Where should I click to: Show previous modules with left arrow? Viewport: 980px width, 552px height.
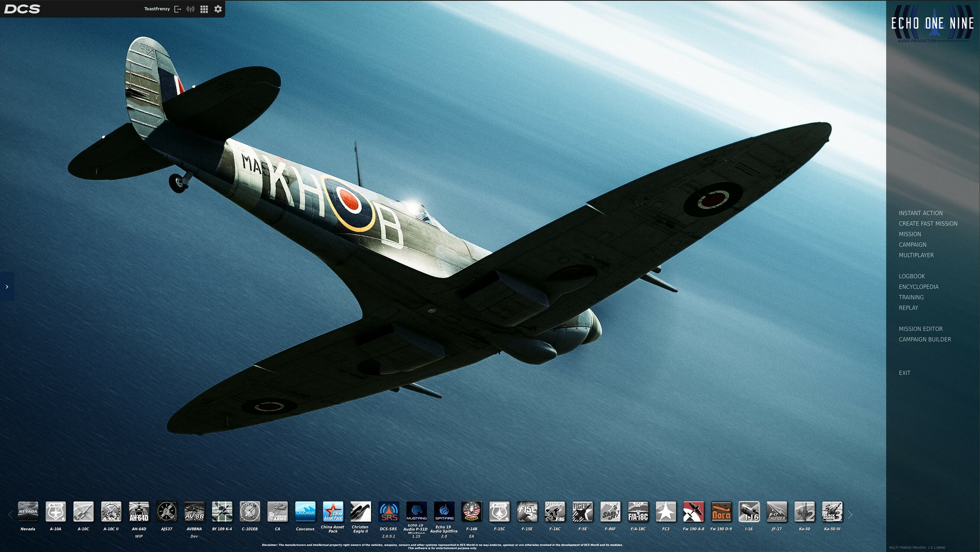(10, 515)
